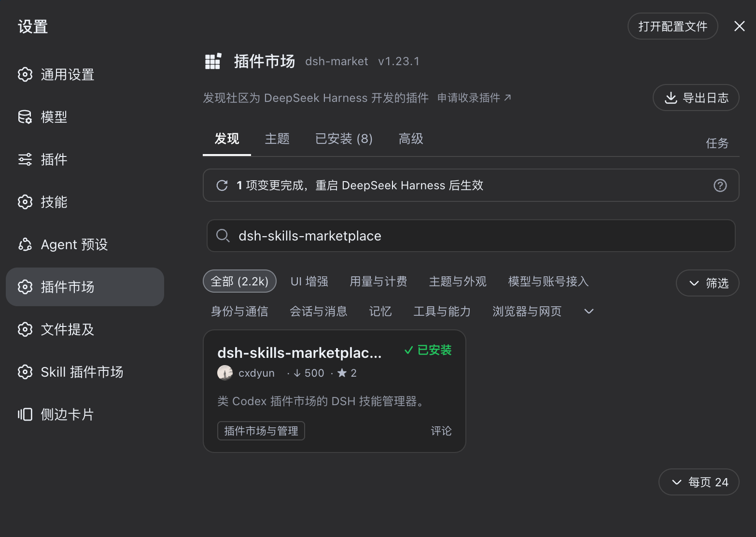Viewport: 756px width, 537px height.
Task: Expand the 筛选 dropdown
Action: point(708,283)
